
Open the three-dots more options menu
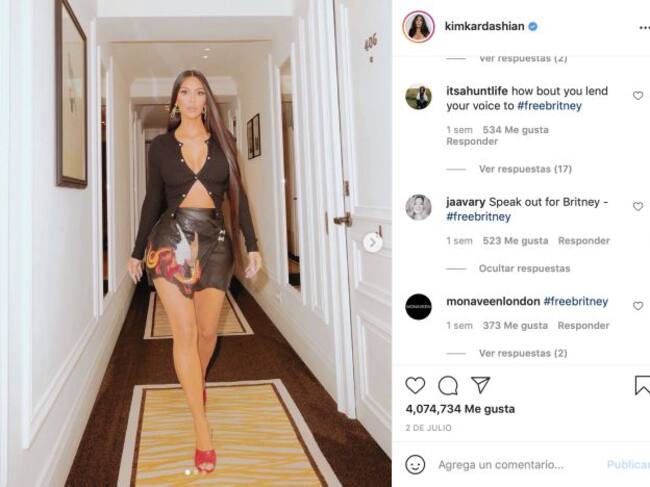[x=644, y=27]
